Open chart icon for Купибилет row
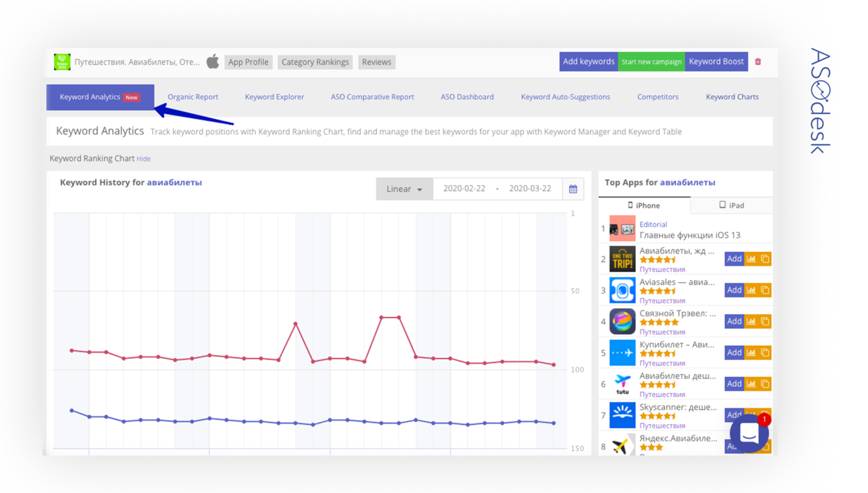This screenshot has width=868, height=493. click(751, 352)
